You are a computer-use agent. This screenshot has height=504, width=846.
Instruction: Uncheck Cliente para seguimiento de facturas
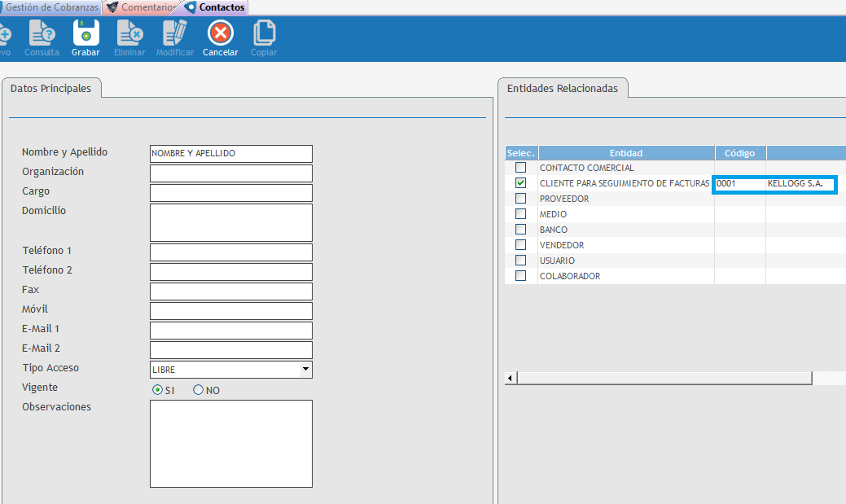pyautogui.click(x=521, y=183)
